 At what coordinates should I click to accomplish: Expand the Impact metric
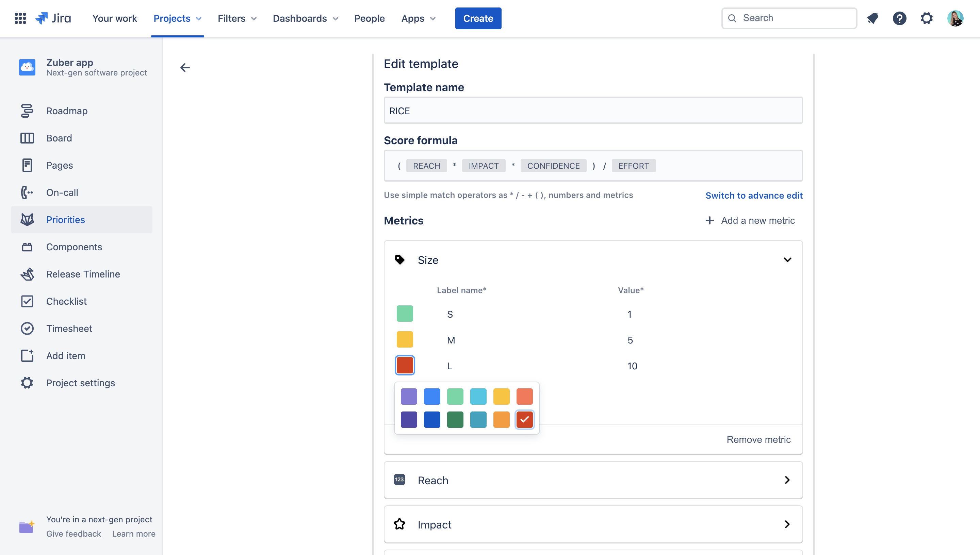click(787, 524)
